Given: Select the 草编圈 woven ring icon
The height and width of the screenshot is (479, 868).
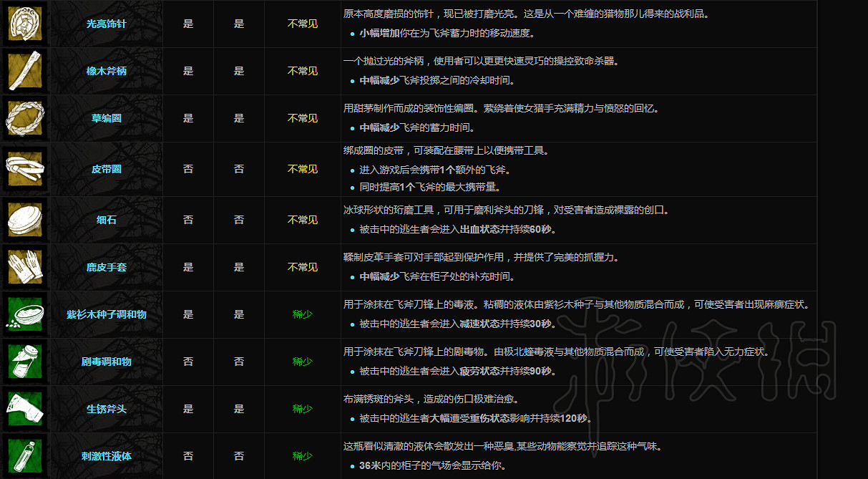Looking at the screenshot, I should click(x=24, y=119).
